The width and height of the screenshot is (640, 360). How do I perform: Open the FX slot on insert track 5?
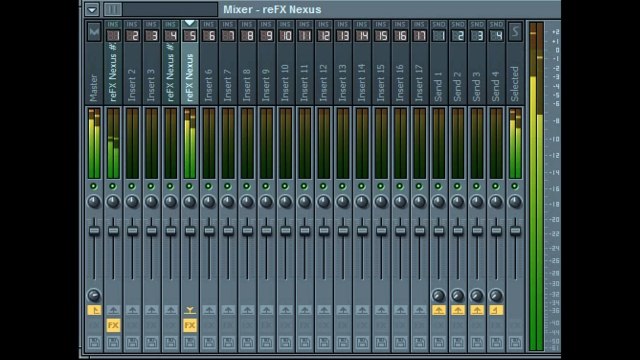point(190,325)
